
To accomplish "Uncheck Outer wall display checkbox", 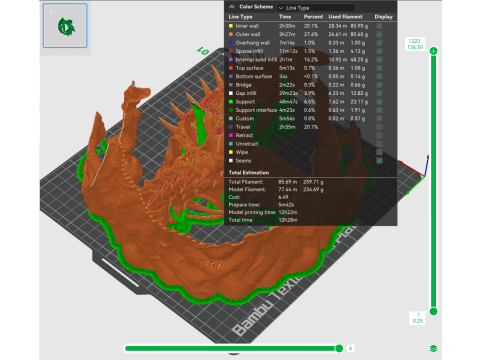I will point(379,34).
